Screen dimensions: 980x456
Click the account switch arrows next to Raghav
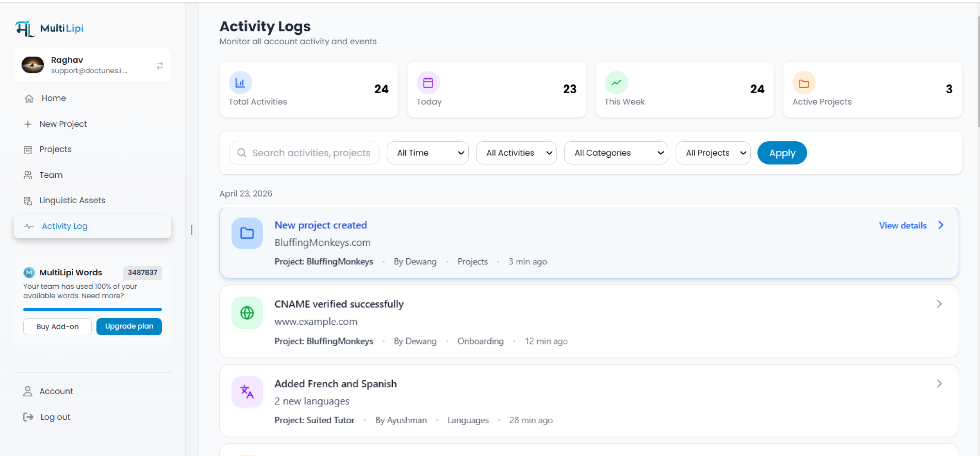coord(159,65)
